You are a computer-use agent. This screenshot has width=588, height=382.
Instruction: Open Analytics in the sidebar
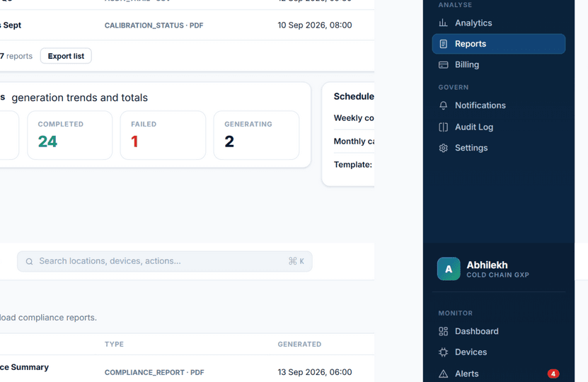pyautogui.click(x=498, y=23)
